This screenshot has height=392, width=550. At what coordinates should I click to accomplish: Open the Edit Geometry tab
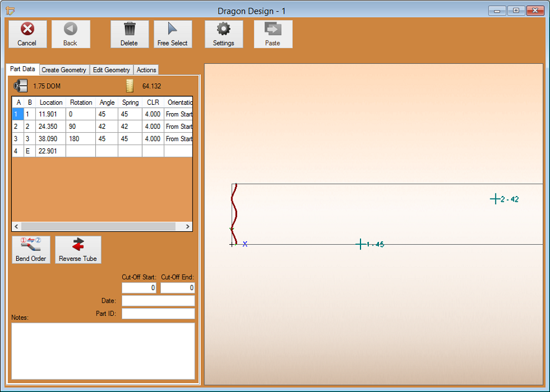(x=111, y=70)
